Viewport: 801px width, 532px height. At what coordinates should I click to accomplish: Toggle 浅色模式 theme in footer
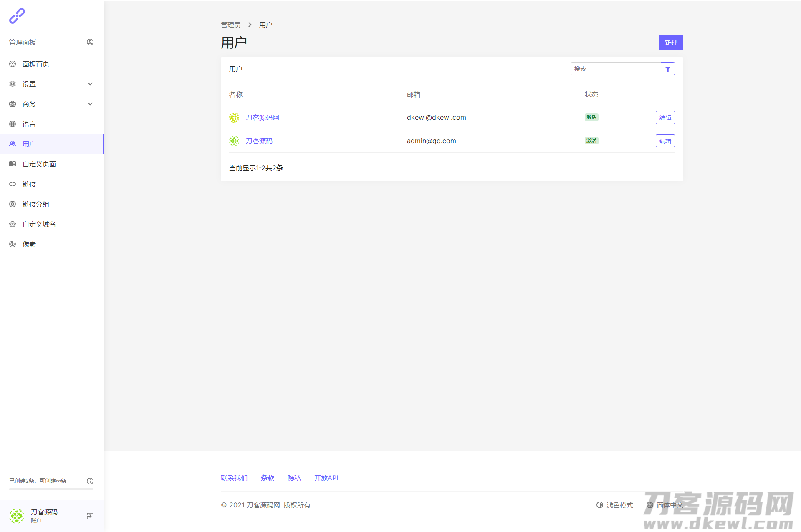615,505
